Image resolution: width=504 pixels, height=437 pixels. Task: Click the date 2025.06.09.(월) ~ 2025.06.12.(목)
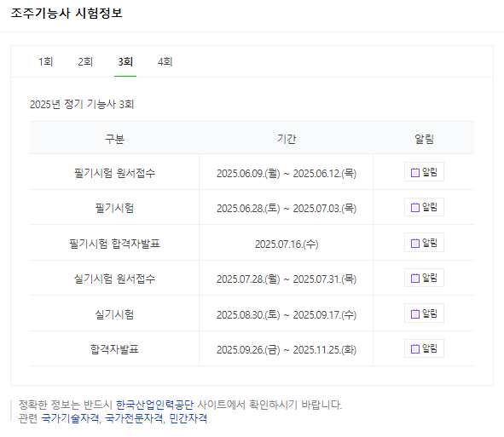click(287, 174)
